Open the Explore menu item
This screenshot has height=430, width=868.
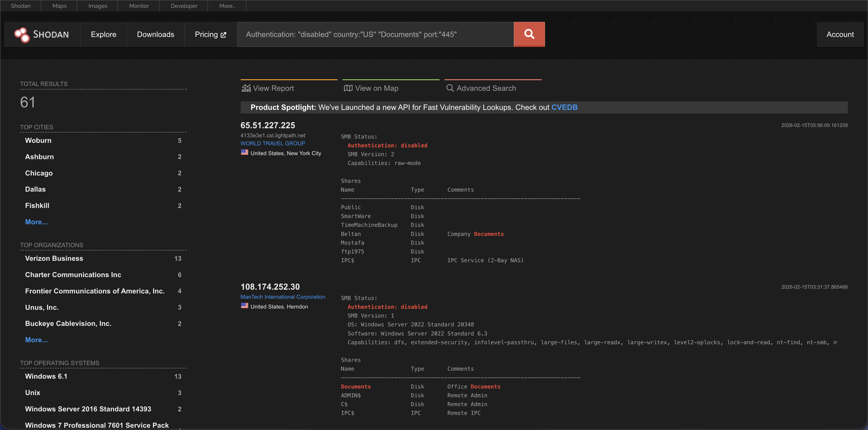click(x=103, y=34)
